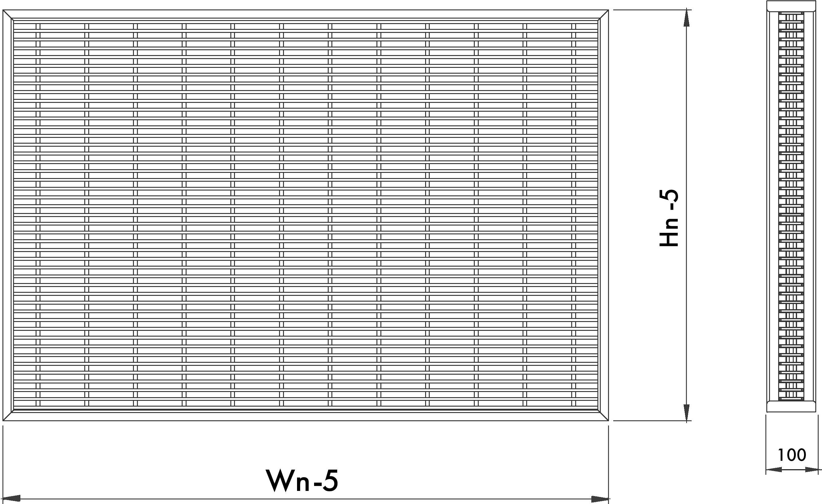Select the top-left mitered corner of the grille frame

(8, 15)
